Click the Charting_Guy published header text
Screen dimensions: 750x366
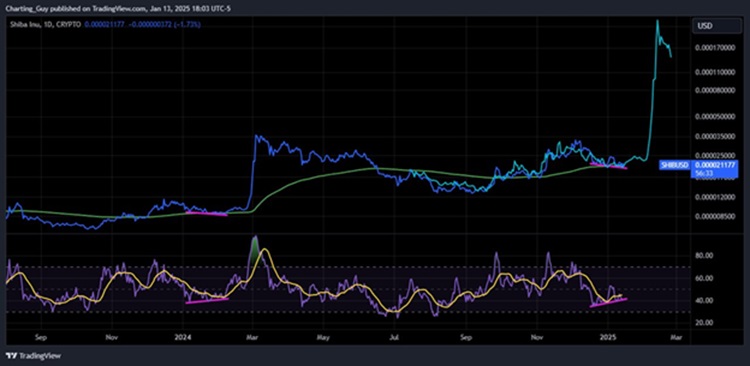[x=117, y=8]
